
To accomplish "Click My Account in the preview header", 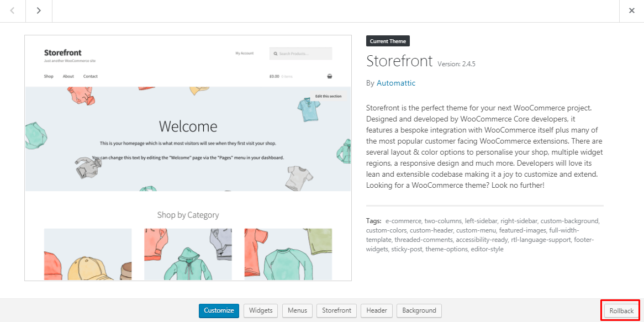I will pos(244,54).
